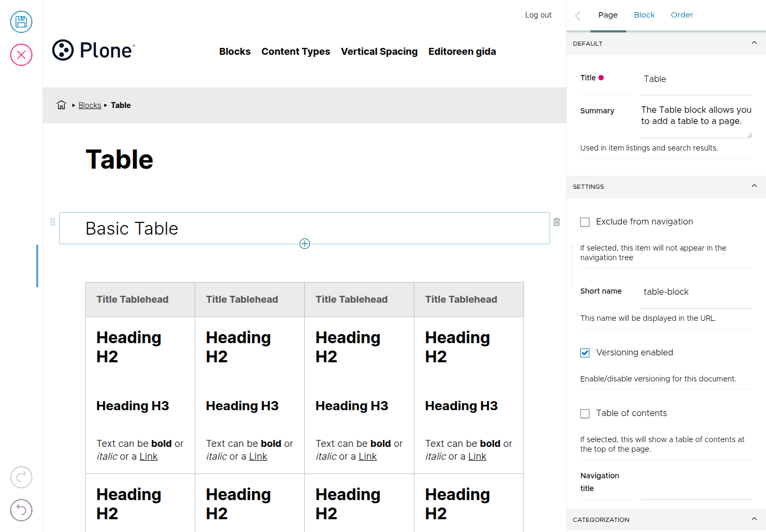Click 'This name will be displayed in the URL.'
This screenshot has width=766, height=532.
pyautogui.click(x=648, y=318)
